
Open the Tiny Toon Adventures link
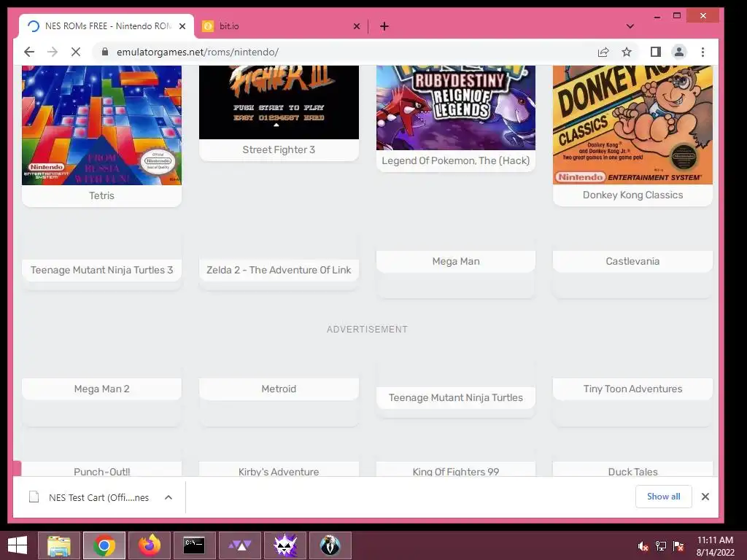click(x=632, y=389)
